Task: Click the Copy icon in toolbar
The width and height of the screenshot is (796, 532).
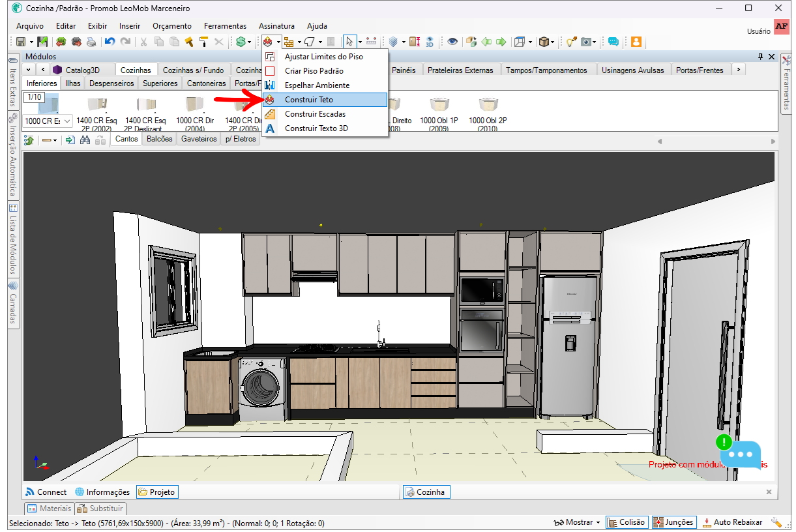Action: 159,42
